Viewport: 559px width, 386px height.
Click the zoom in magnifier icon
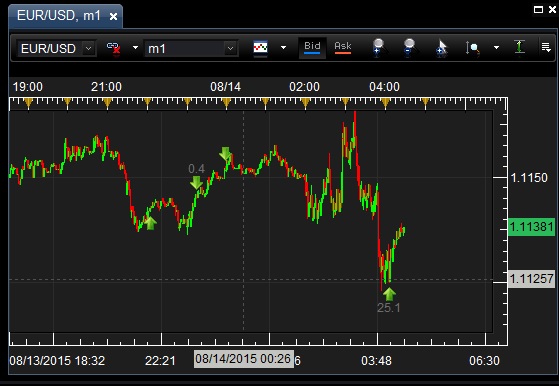378,47
